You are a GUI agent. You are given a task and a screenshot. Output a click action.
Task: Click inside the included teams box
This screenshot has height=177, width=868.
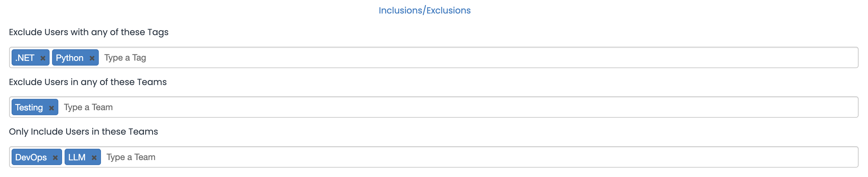434,157
